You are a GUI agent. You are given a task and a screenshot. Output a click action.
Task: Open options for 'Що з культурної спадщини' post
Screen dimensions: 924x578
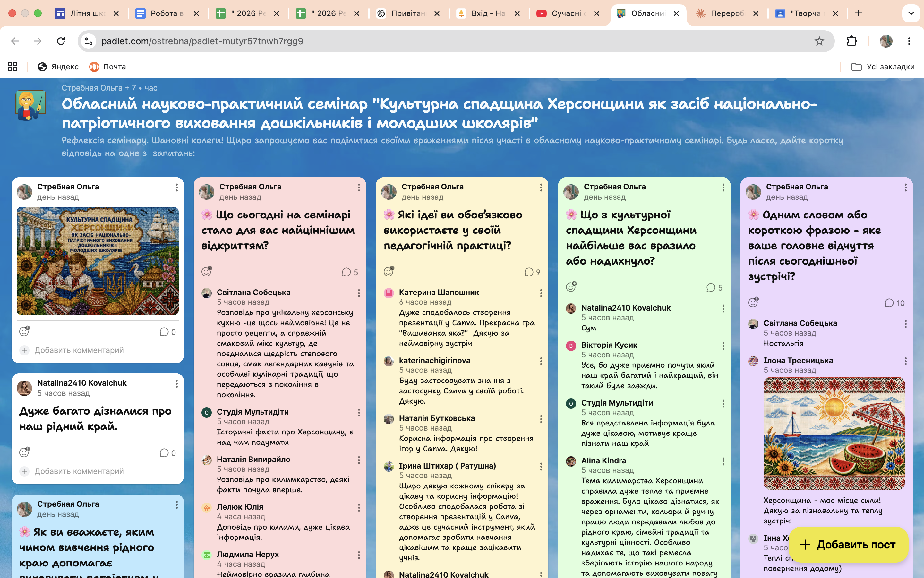click(723, 187)
